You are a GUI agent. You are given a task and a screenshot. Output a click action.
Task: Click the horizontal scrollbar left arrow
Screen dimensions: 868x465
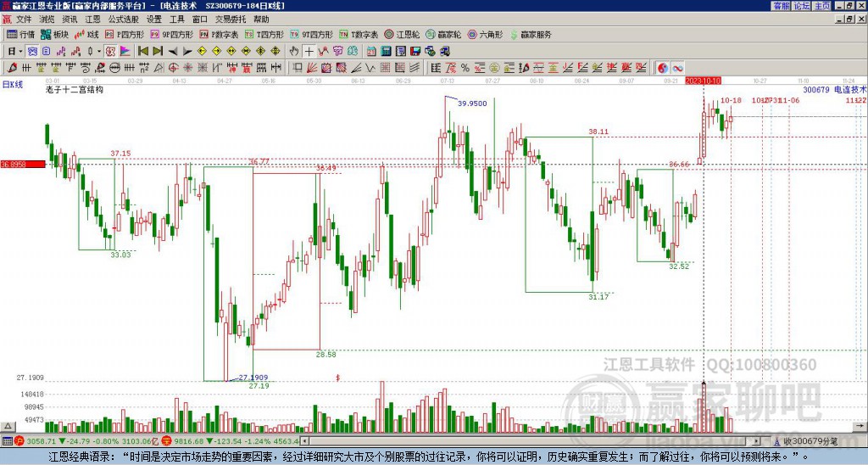pos(305,441)
